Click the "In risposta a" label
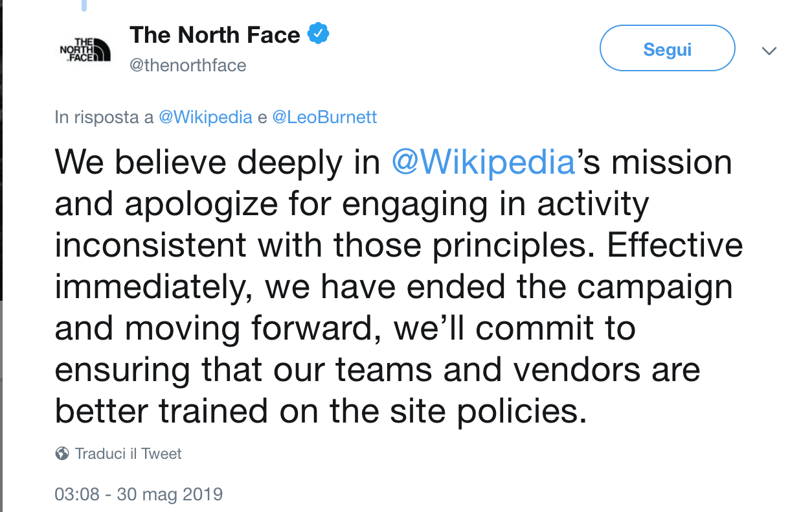Screen dimensions: 812x512 tap(104, 117)
